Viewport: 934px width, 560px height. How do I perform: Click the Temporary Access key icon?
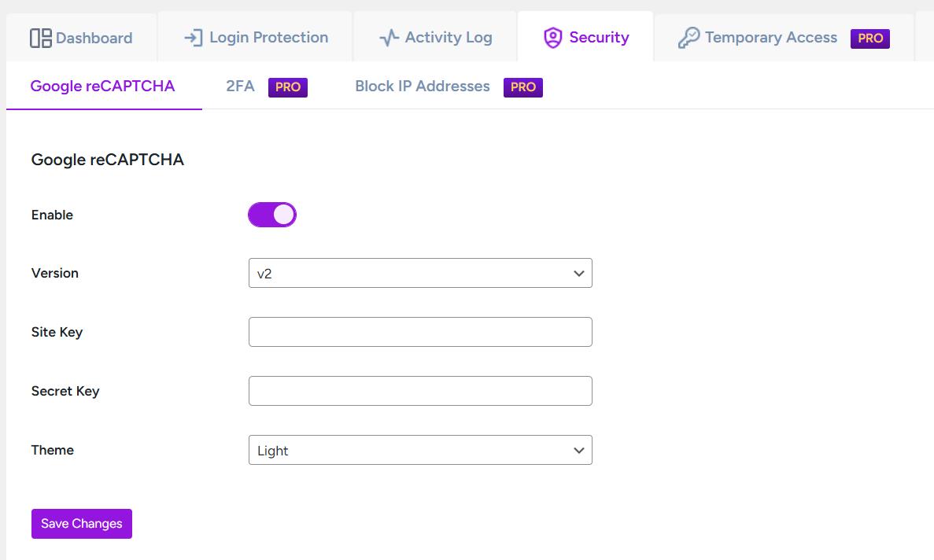[x=690, y=36]
